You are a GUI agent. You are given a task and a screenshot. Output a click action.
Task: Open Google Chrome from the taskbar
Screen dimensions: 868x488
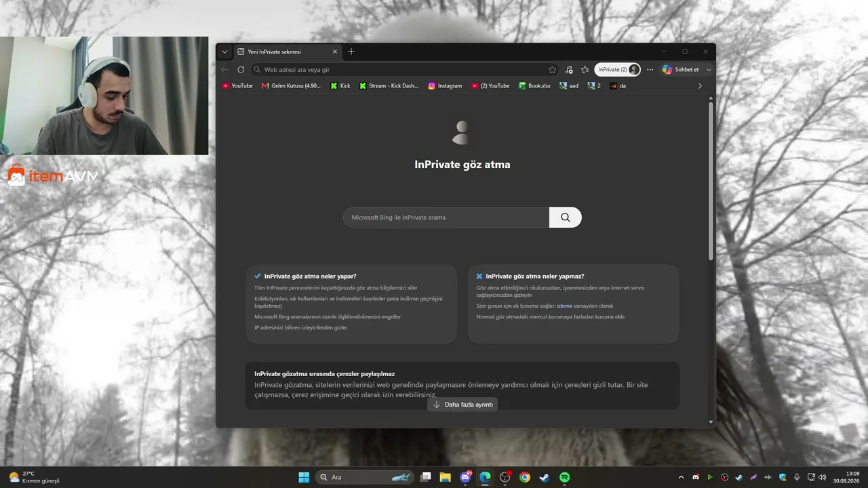tap(525, 477)
